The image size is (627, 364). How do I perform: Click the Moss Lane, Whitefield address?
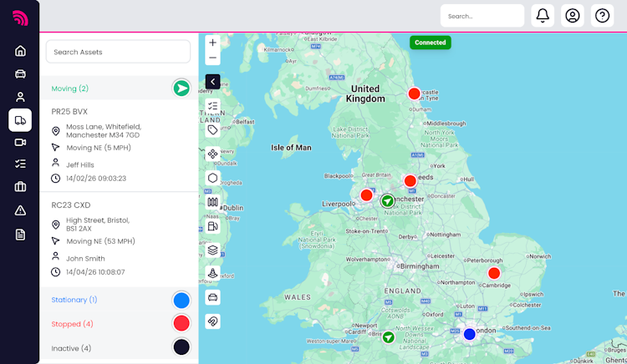coord(104,131)
